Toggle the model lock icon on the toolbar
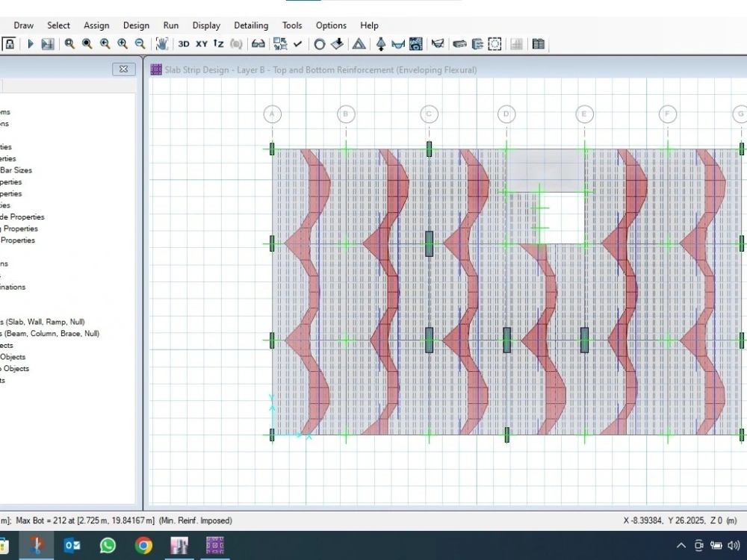Image resolution: width=747 pixels, height=560 pixels. pyautogui.click(x=9, y=44)
